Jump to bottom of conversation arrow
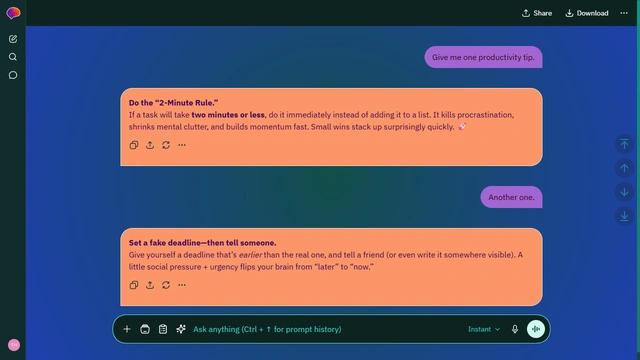This screenshot has height=360, width=640. point(624,216)
